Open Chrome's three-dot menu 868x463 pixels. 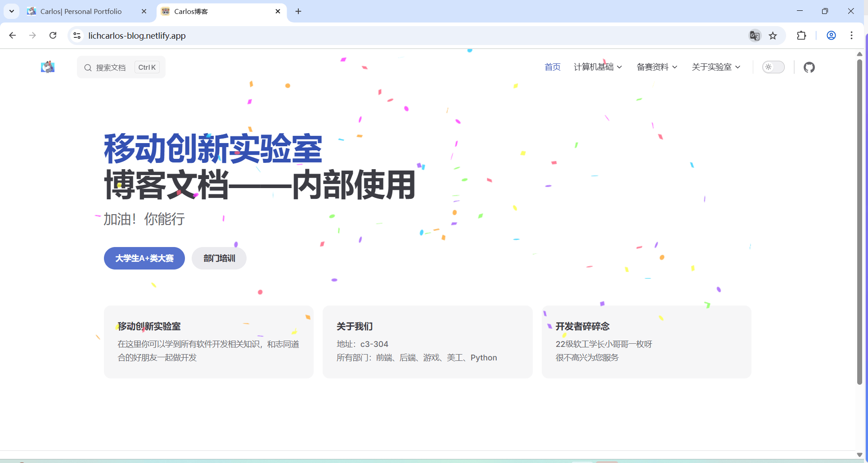[x=851, y=36]
